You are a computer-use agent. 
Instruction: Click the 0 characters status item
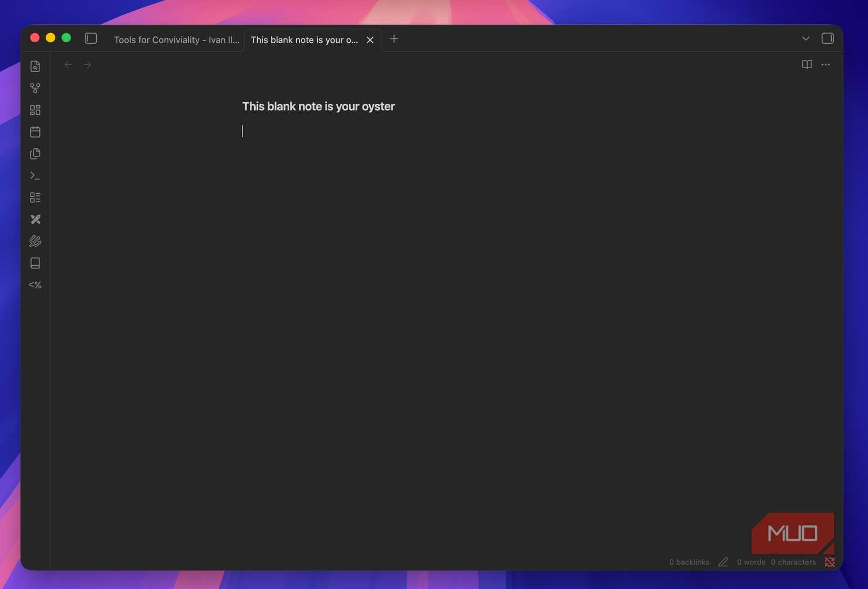pos(793,562)
